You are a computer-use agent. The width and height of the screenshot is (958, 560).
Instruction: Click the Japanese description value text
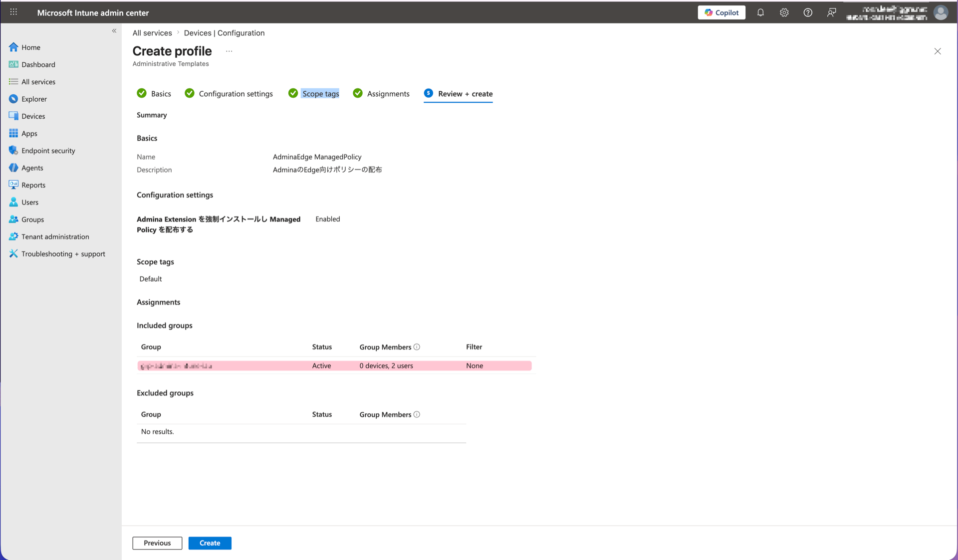327,170
